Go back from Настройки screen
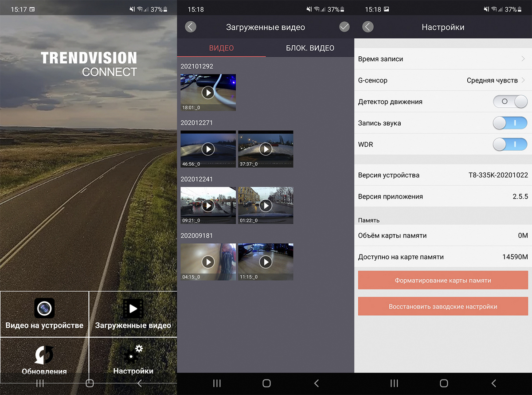This screenshot has width=532, height=395. [368, 27]
